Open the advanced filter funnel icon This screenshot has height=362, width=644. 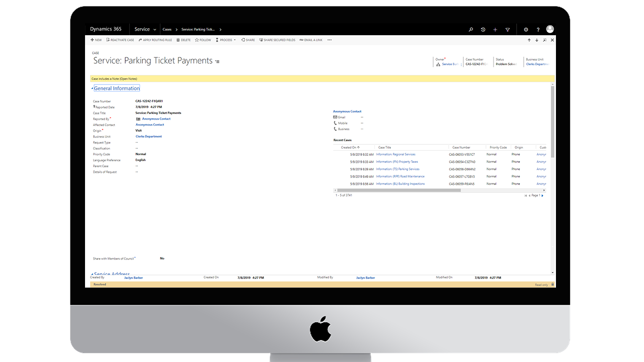pos(507,29)
